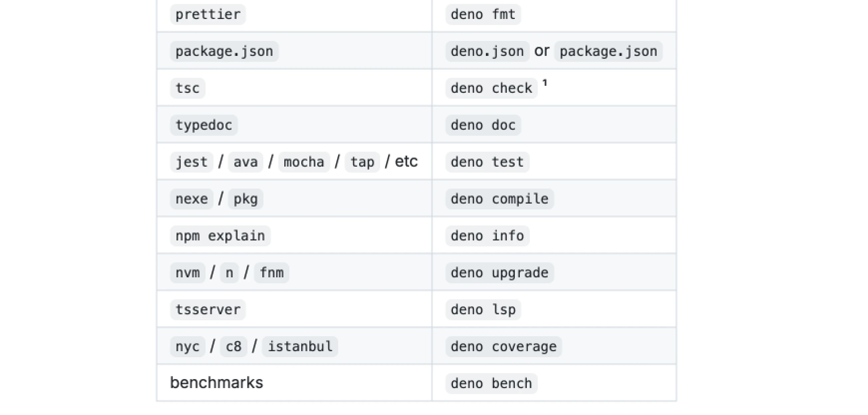The image size is (868, 415).
Task: Click the npm explain code label
Action: pyautogui.click(x=220, y=236)
